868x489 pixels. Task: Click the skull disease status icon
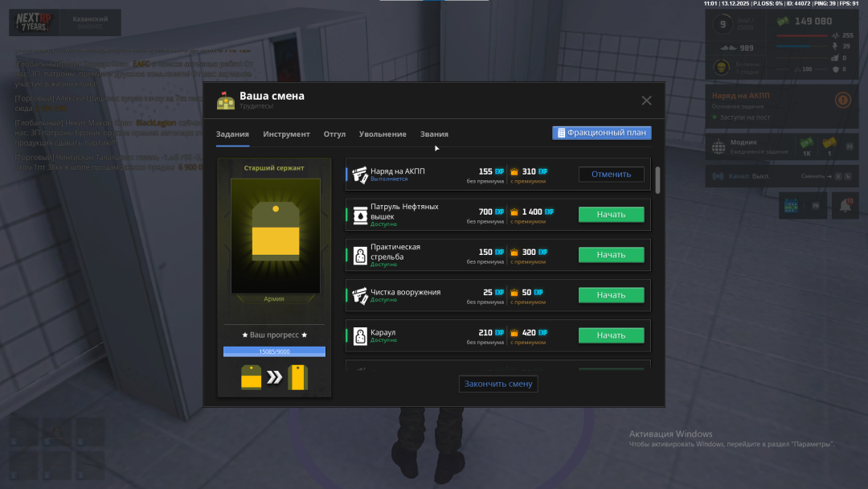click(x=722, y=68)
